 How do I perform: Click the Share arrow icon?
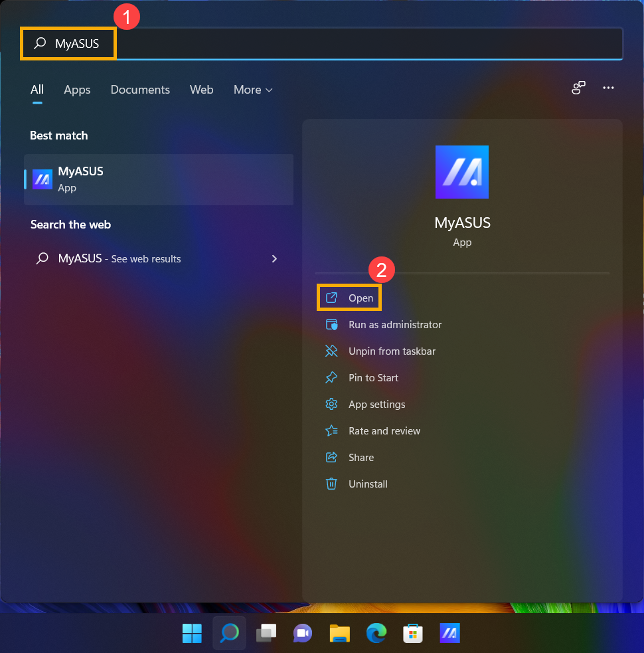[x=331, y=457]
